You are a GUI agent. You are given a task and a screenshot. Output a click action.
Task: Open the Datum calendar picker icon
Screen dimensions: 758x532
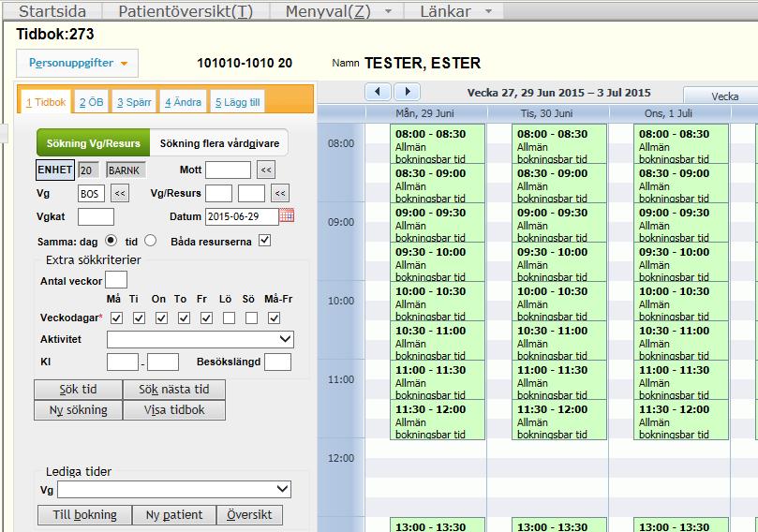[287, 215]
